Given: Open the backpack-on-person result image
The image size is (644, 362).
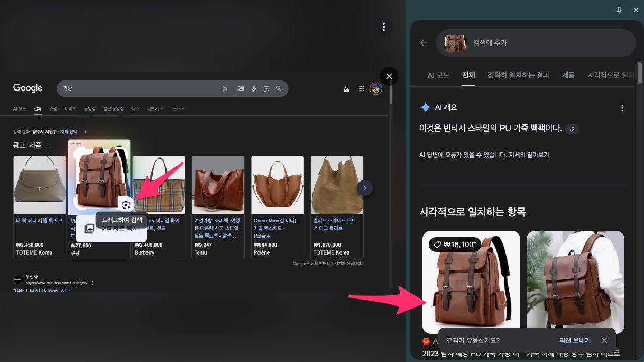Looking at the screenshot, I should [x=575, y=282].
